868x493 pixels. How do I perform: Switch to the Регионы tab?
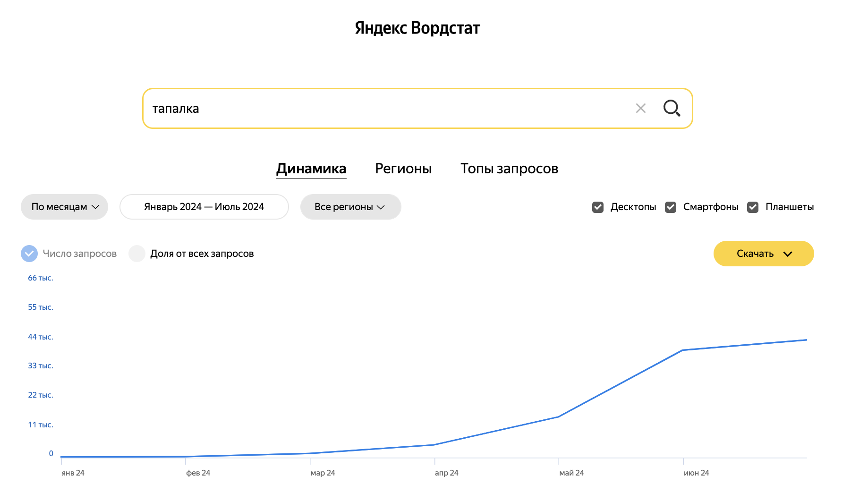tap(403, 169)
